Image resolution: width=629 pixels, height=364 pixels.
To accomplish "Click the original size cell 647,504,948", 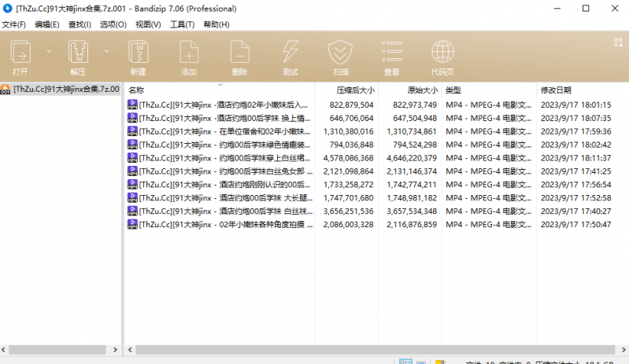I will pyautogui.click(x=415, y=118).
